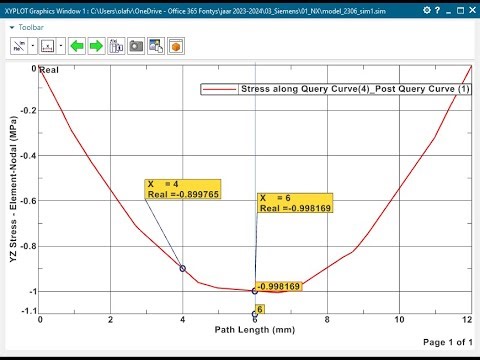The height and width of the screenshot is (360, 480).
Task: Click the 'Real' label at plot top-left
Action: [49, 70]
